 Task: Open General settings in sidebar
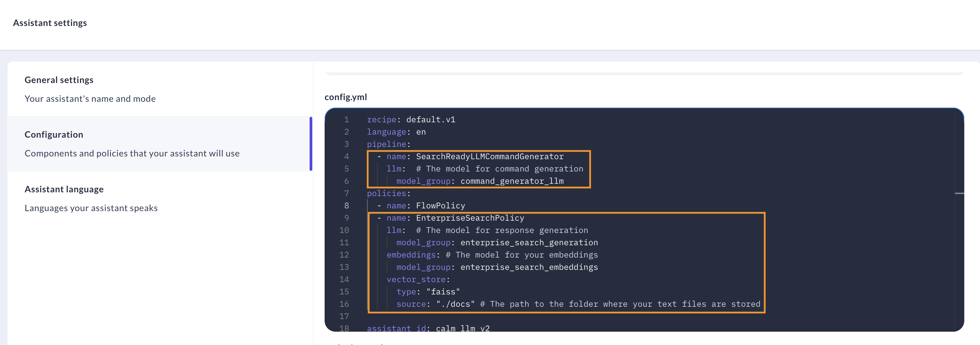click(59, 80)
